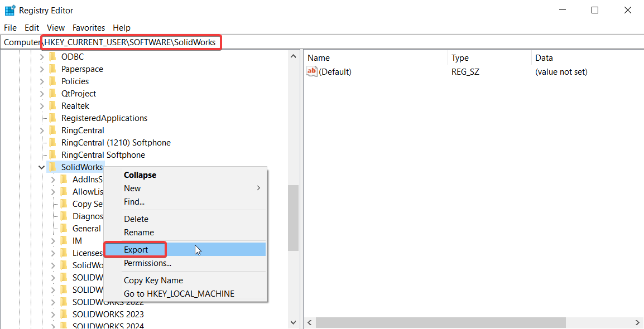Click the (Default) string value icon
Viewport: 644px width, 329px height.
pyautogui.click(x=312, y=72)
